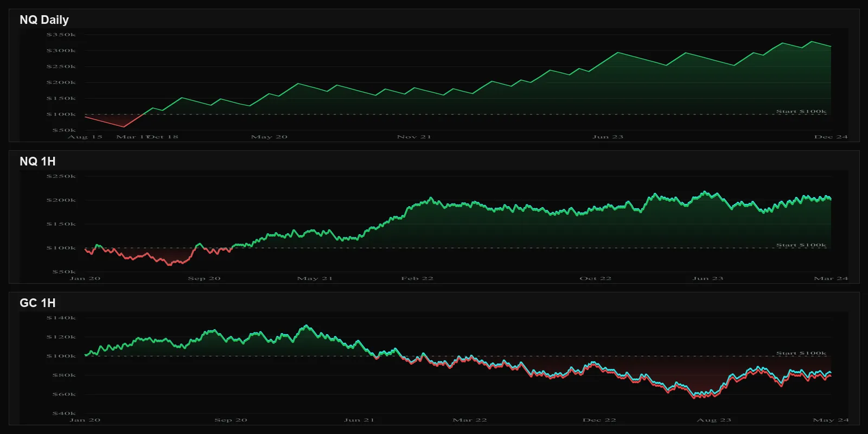The height and width of the screenshot is (434, 868).
Task: Click the Jun 23 date label in NQ Daily
Action: tap(608, 137)
